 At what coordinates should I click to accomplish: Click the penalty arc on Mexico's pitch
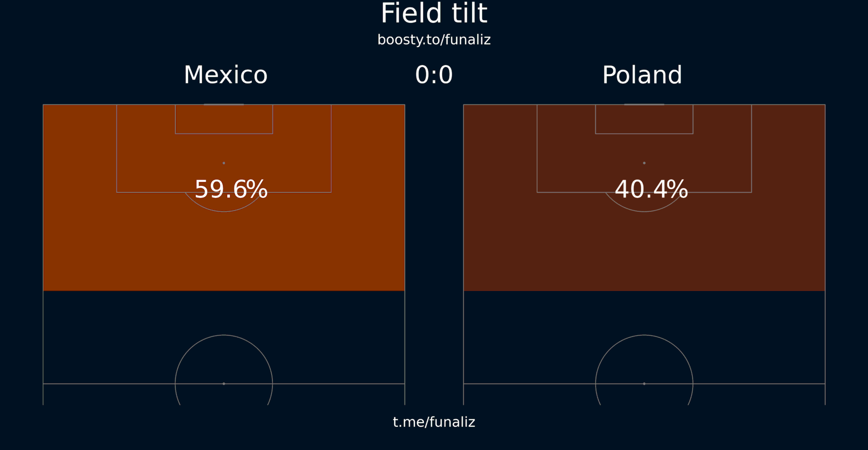click(224, 211)
